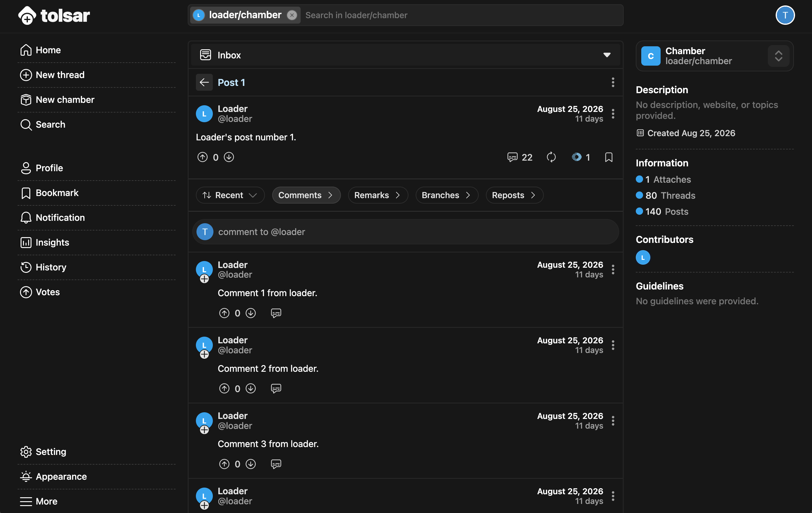
Task: Open the user avatar menu at top right
Action: 785,15
